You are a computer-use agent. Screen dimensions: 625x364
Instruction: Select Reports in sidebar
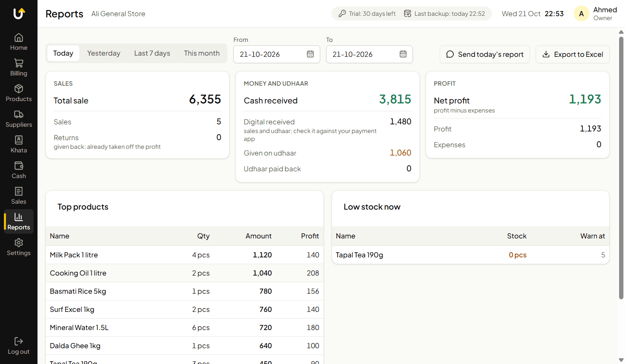coord(19,222)
